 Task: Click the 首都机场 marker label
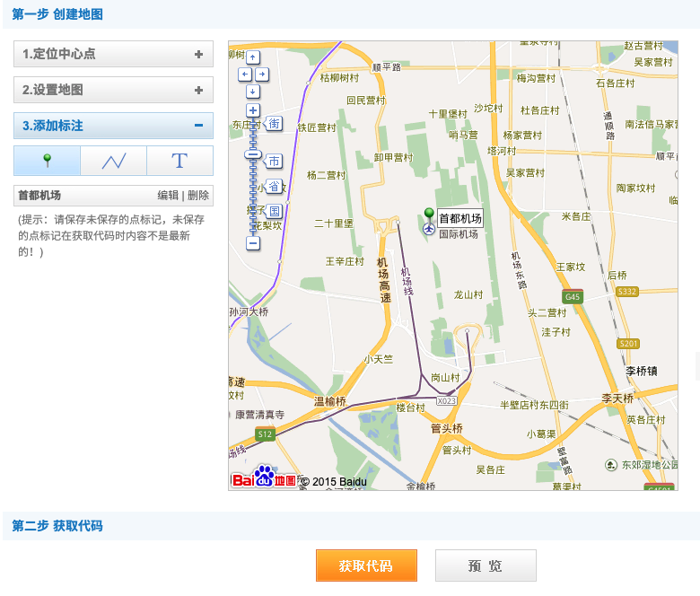point(460,218)
